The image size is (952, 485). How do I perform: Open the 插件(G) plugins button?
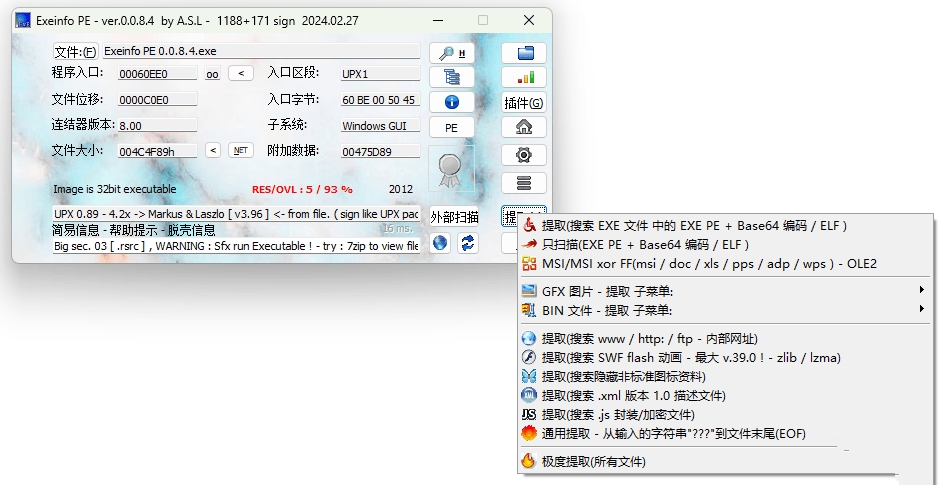click(524, 103)
